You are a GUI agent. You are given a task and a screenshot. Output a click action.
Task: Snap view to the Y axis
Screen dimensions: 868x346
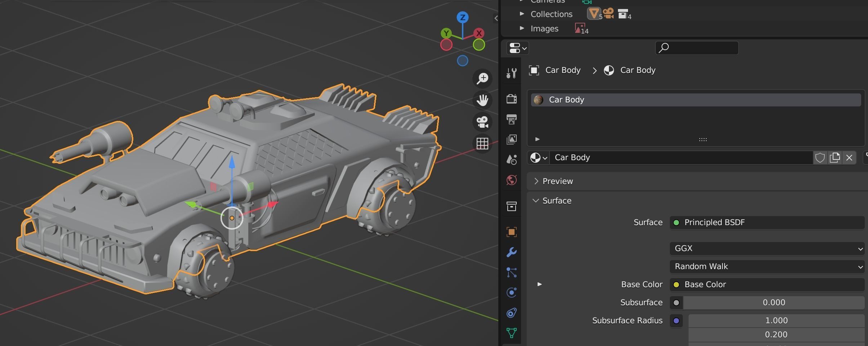point(446,34)
